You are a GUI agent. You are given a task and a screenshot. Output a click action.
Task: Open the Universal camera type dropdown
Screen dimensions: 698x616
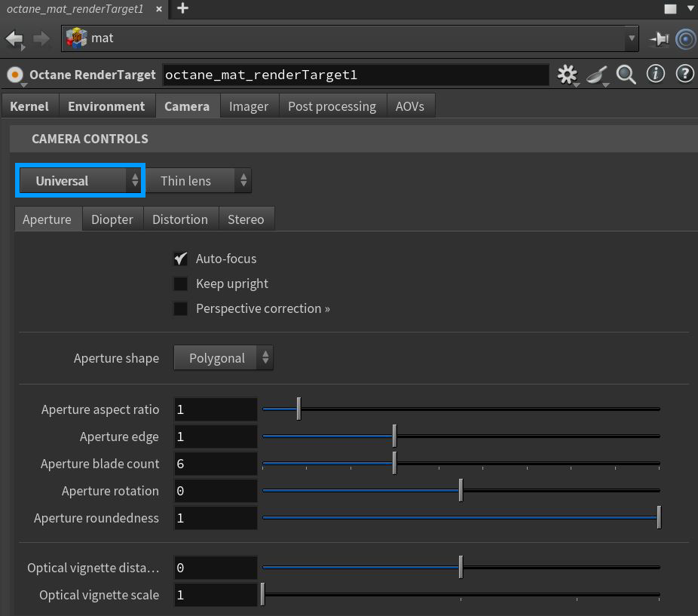80,181
